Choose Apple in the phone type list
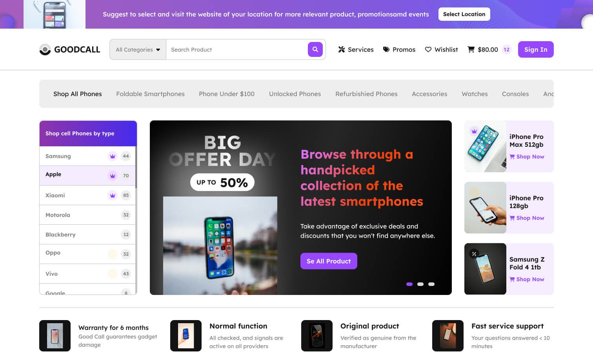This screenshot has width=593, height=364. pyautogui.click(x=87, y=175)
